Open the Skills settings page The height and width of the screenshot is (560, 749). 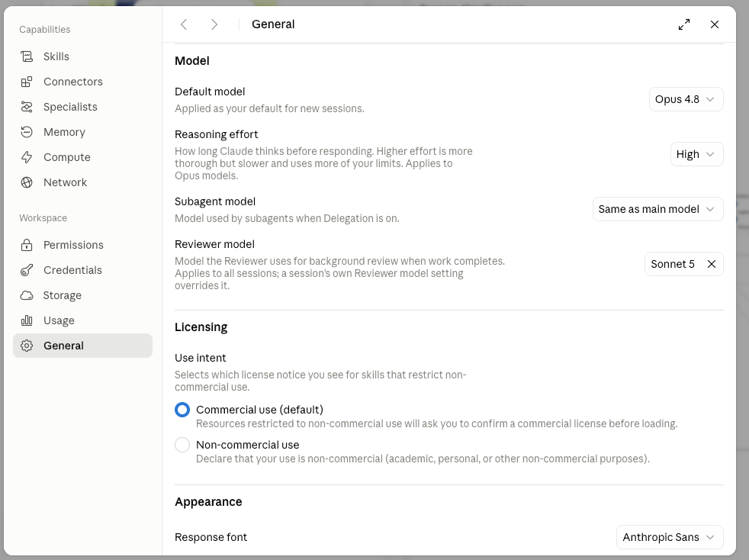82,56
